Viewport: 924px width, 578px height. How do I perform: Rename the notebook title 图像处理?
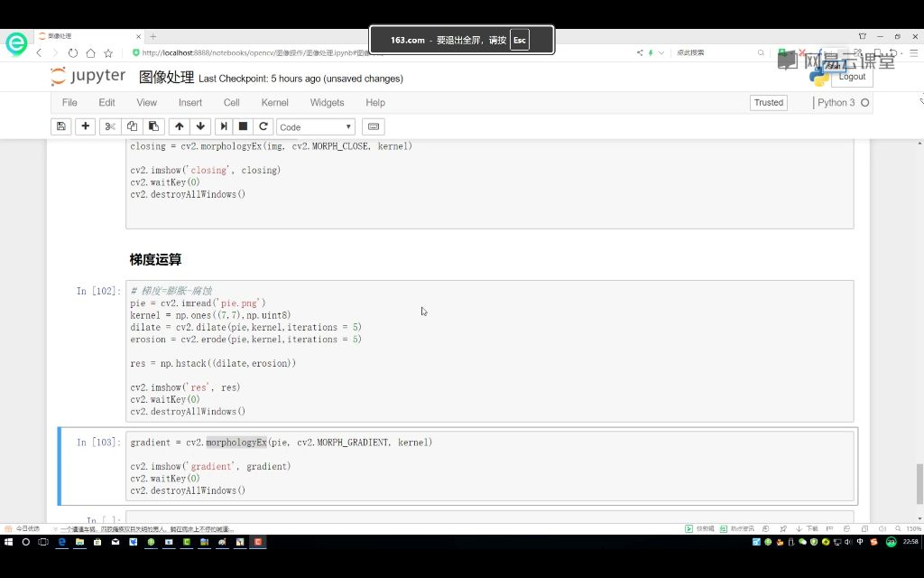tap(166, 78)
